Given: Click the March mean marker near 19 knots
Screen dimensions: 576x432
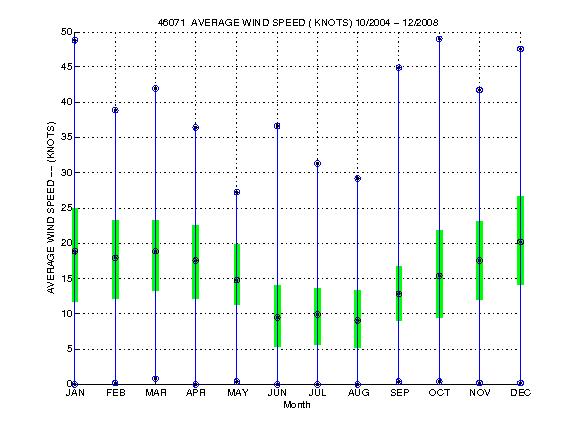Looking at the screenshot, I should tap(155, 251).
